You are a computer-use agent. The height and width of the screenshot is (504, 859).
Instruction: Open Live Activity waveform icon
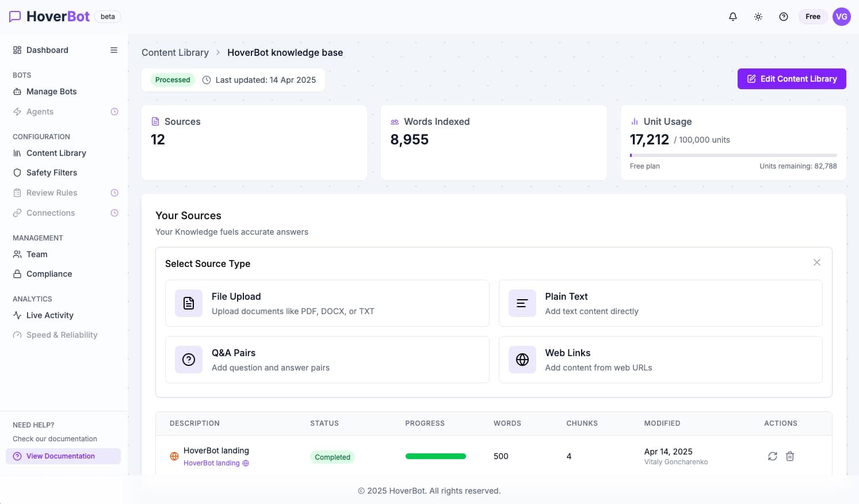pos(16,315)
